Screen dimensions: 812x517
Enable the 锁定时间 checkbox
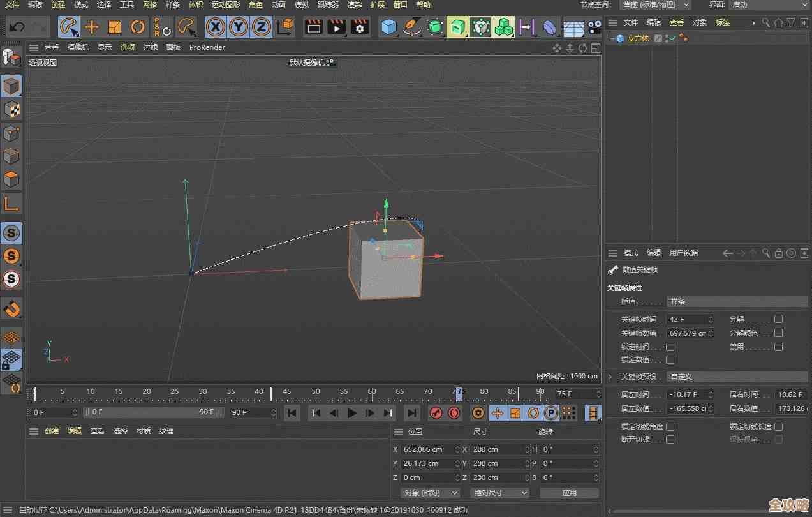tap(670, 347)
